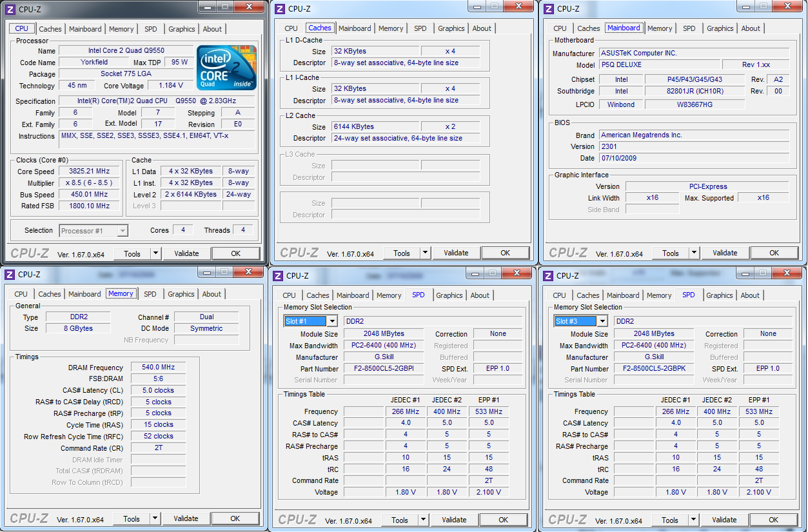Click the graphic interface version 'PCI-Express'
The height and width of the screenshot is (532, 808).
[x=707, y=186]
